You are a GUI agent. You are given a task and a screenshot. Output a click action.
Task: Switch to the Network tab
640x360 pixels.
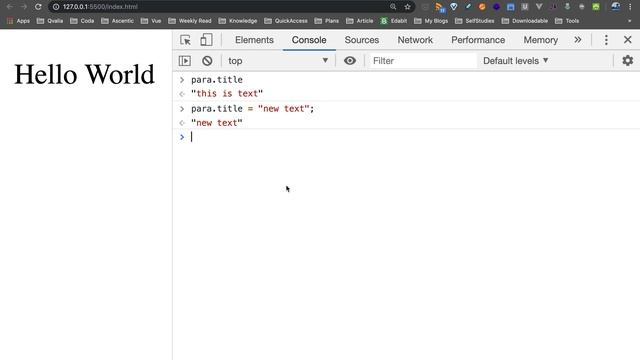coord(415,40)
